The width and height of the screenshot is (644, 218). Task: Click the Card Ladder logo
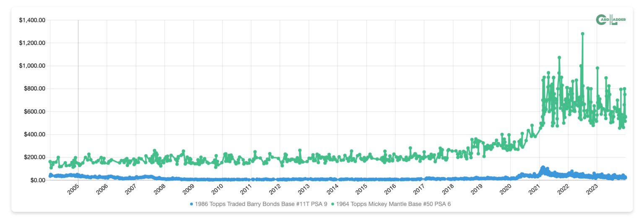coord(610,20)
